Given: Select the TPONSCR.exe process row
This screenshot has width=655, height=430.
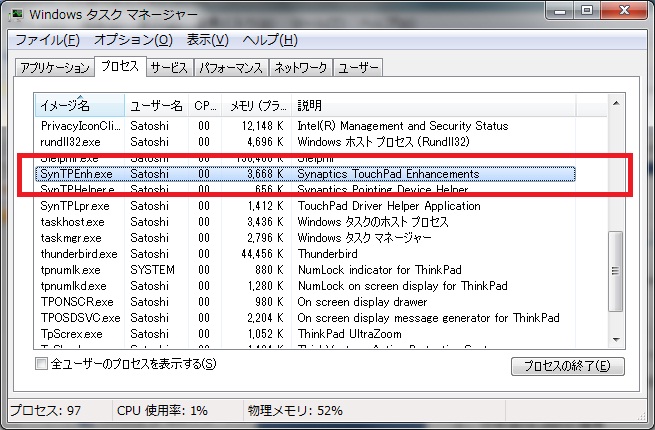Looking at the screenshot, I should 305,302.
